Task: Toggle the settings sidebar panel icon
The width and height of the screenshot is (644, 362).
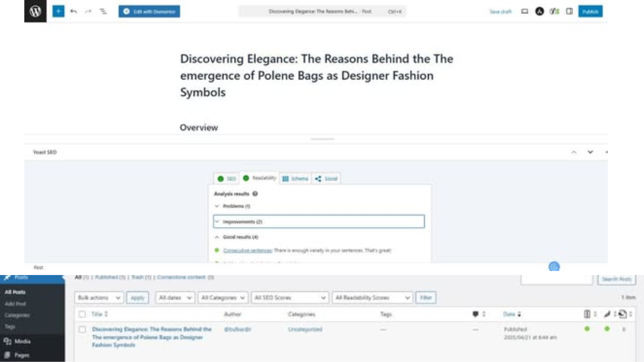Action: click(570, 11)
